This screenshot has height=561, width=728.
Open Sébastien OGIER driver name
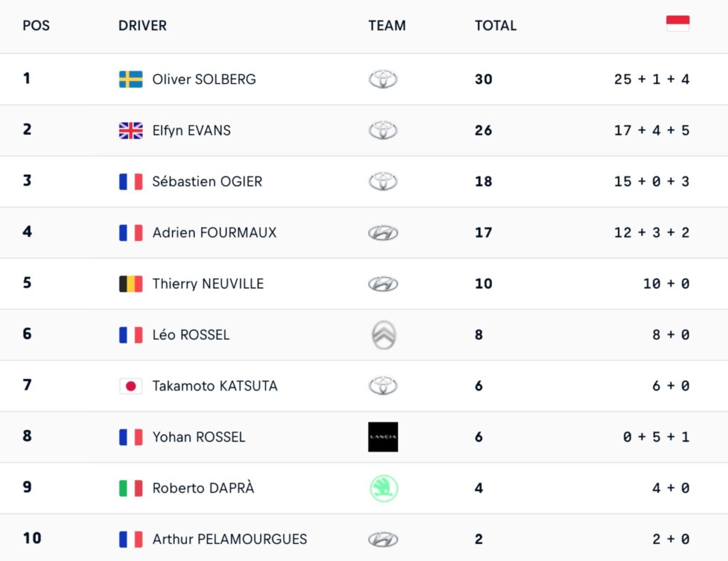[207, 181]
